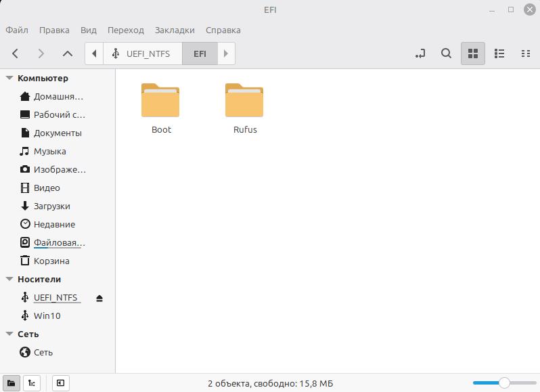Switch to icon grid view
This screenshot has width=540, height=392.
473,53
